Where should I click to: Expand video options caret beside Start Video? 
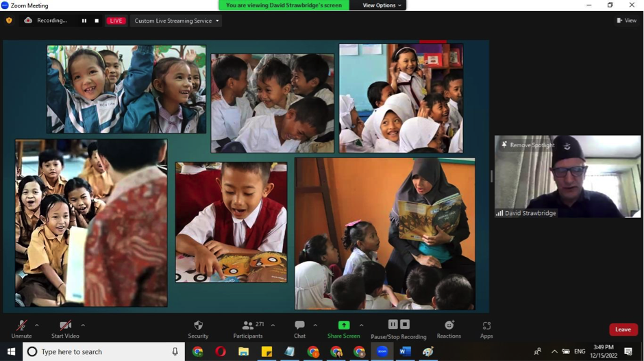(83, 325)
